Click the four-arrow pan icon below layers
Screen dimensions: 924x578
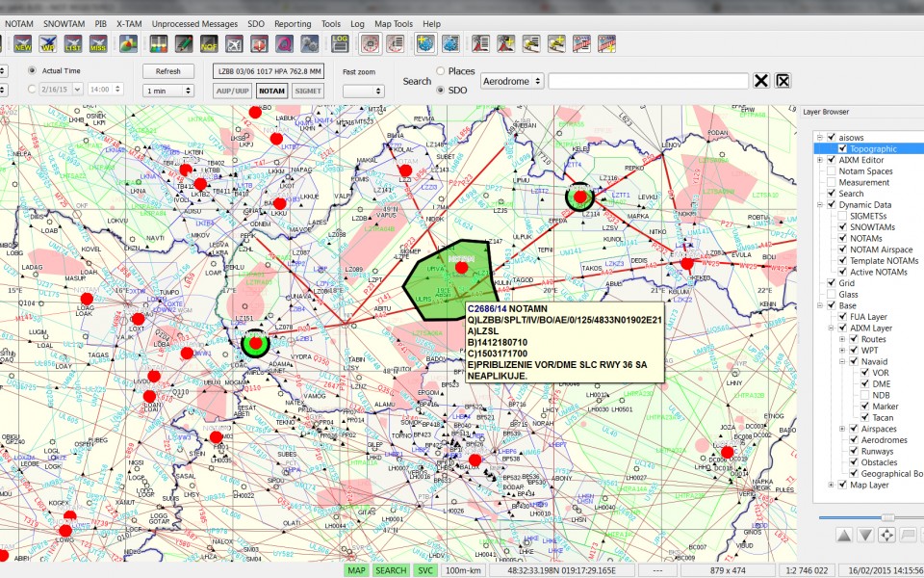[x=886, y=535]
